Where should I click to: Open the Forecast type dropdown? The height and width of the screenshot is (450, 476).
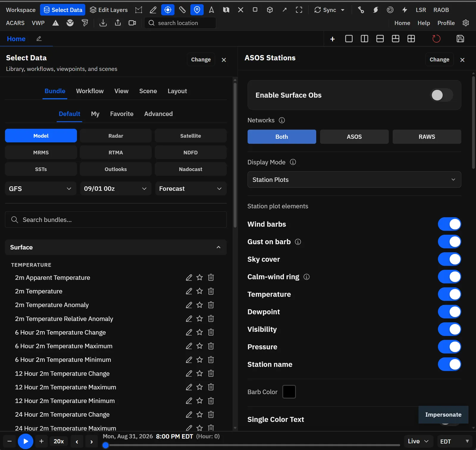tap(191, 189)
